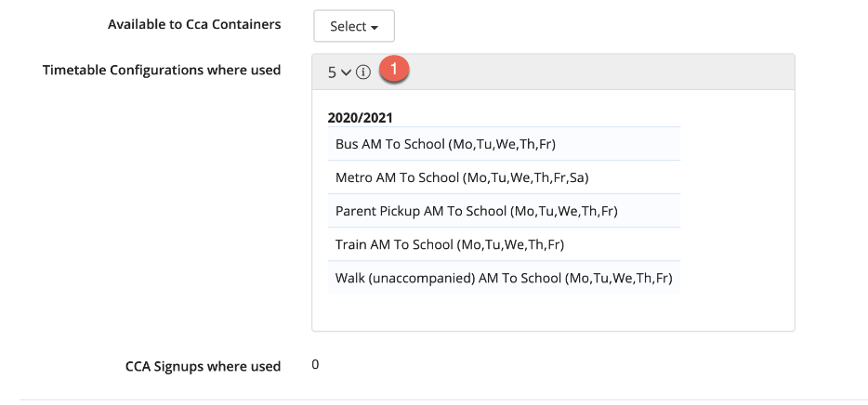Click the caret arrow inside the Select button
This screenshot has width=868, height=405.
click(375, 28)
